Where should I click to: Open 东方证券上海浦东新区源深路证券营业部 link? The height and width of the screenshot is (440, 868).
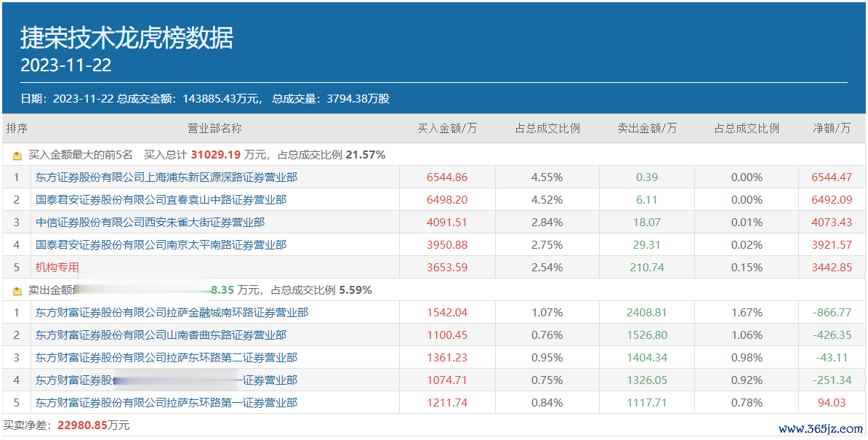[x=166, y=177]
